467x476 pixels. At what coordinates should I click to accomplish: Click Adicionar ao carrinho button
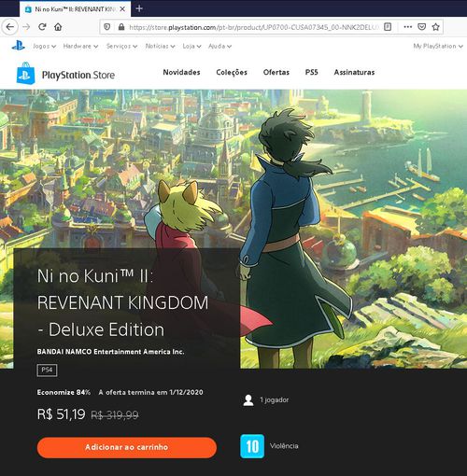point(127,447)
